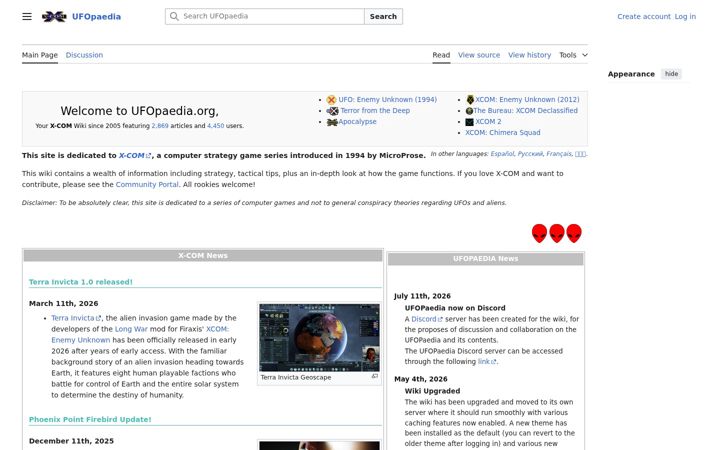Screen dimensions: 720x450
Task: Click the Search button
Action: click(x=383, y=17)
